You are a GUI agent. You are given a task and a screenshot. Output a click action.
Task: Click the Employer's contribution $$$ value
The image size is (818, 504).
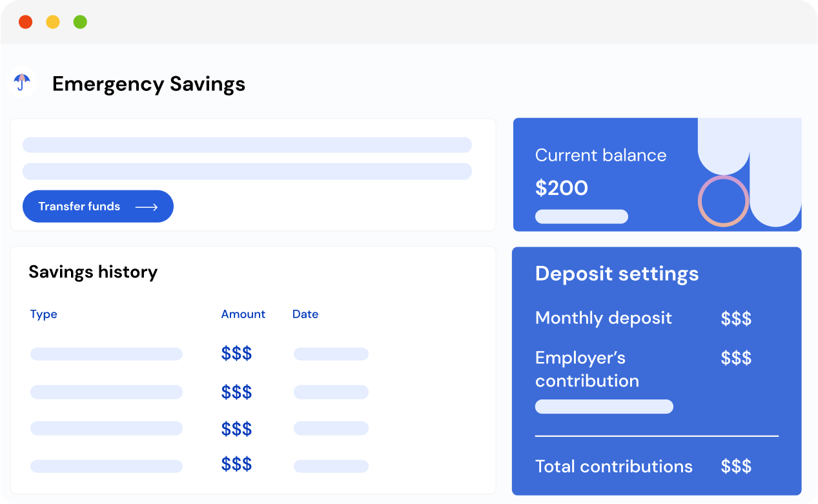[736, 358]
